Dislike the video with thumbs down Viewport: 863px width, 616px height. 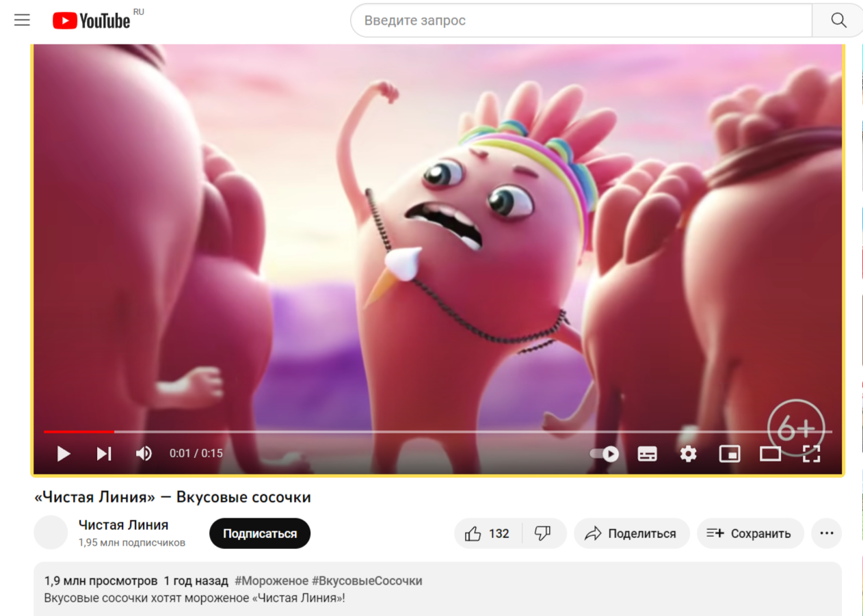[x=544, y=533]
